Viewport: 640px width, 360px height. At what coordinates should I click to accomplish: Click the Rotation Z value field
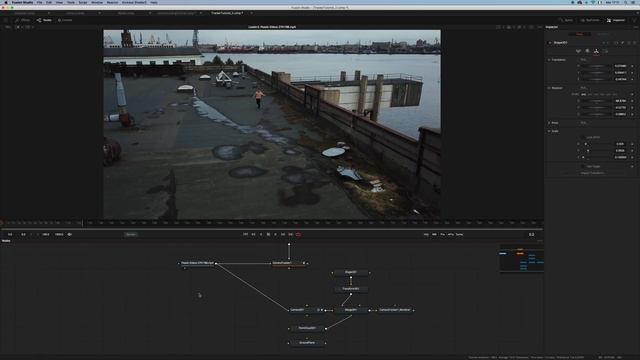(x=620, y=114)
